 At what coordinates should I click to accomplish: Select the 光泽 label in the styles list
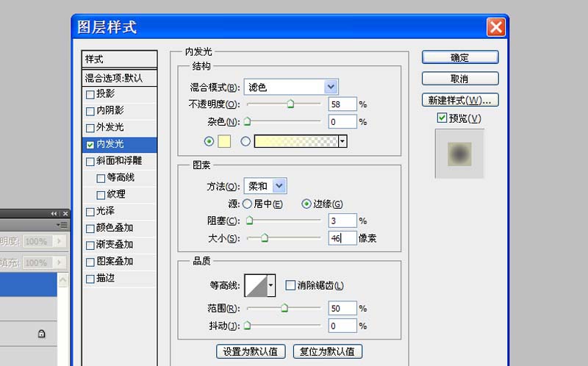[105, 211]
